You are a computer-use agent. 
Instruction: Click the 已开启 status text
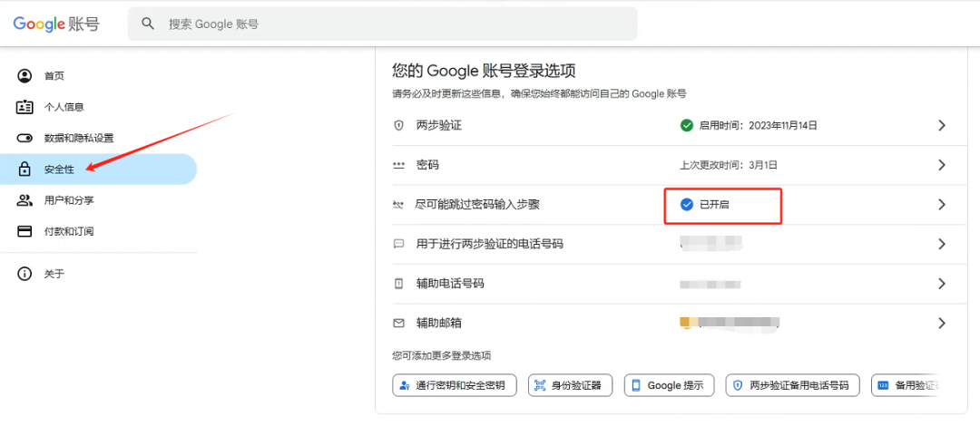(x=714, y=204)
